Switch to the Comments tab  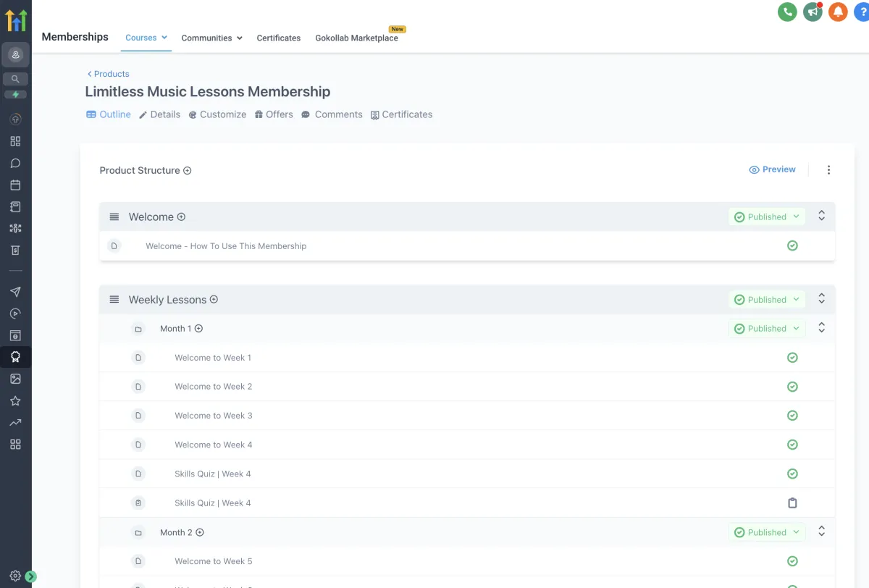332,114
